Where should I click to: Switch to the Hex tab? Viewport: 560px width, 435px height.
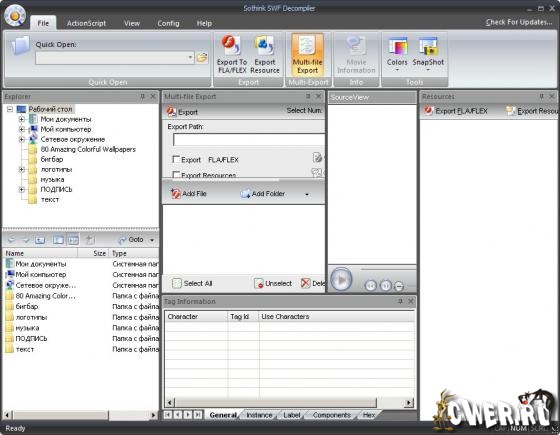(x=369, y=415)
